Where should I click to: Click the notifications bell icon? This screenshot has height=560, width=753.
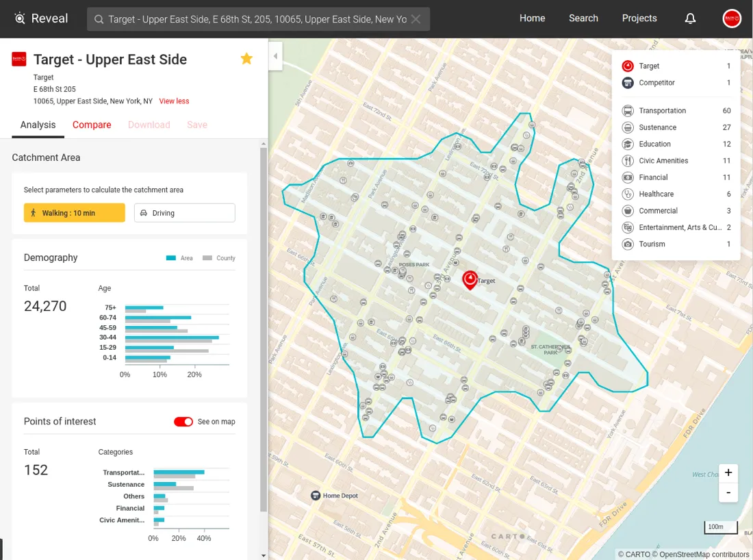[x=690, y=18]
